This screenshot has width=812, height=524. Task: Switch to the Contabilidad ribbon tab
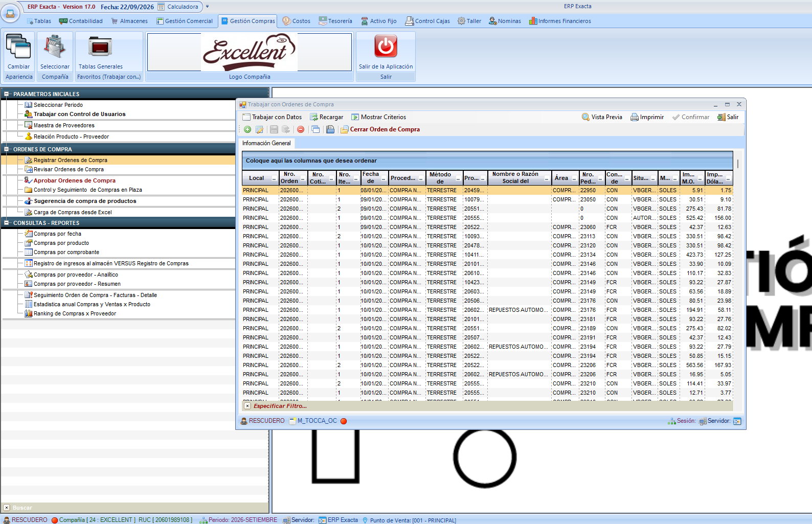[x=81, y=21]
